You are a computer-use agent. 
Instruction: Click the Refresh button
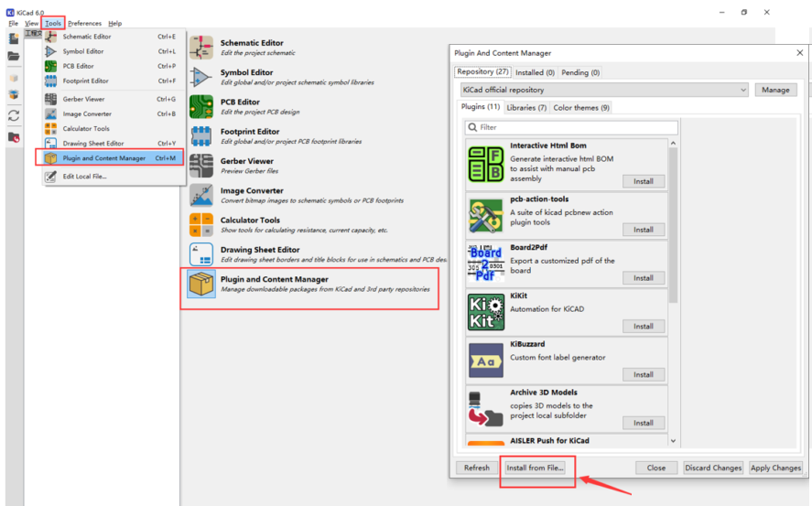point(476,468)
